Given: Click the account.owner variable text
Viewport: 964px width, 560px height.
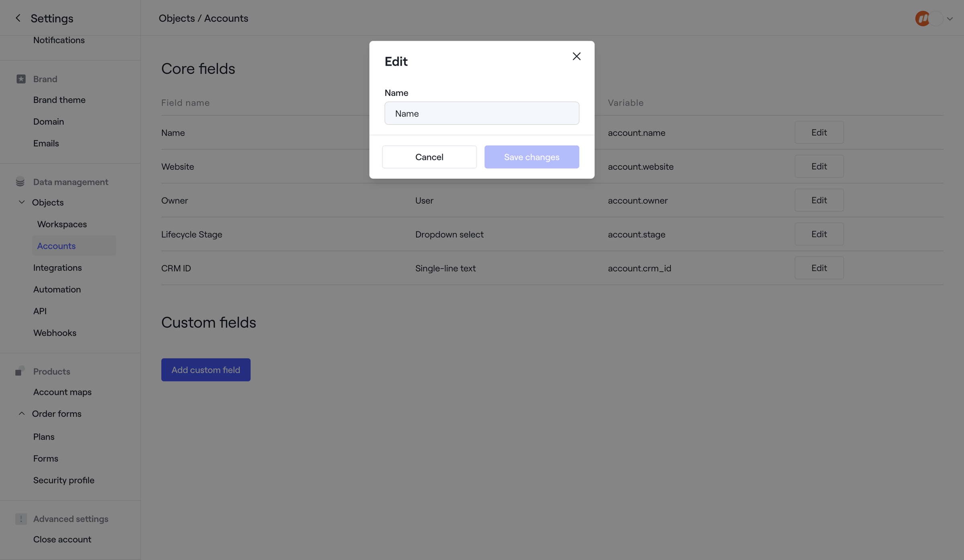Looking at the screenshot, I should [x=637, y=200].
